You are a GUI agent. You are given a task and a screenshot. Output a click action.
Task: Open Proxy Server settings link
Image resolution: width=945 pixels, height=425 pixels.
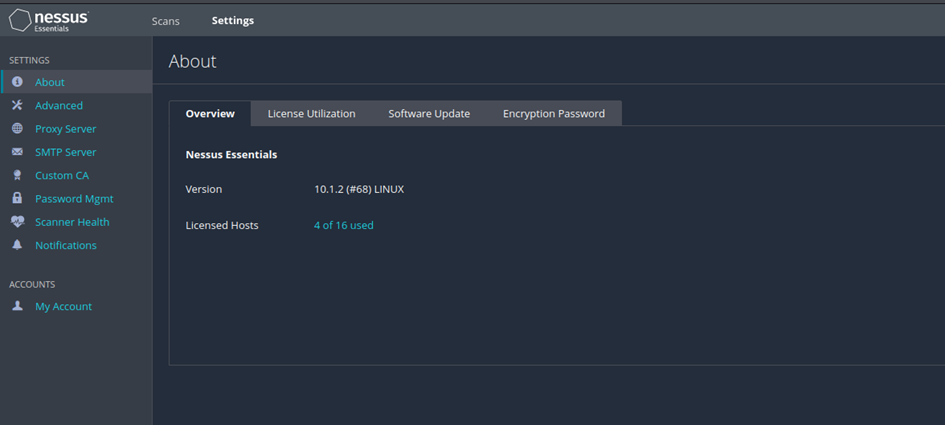[66, 129]
